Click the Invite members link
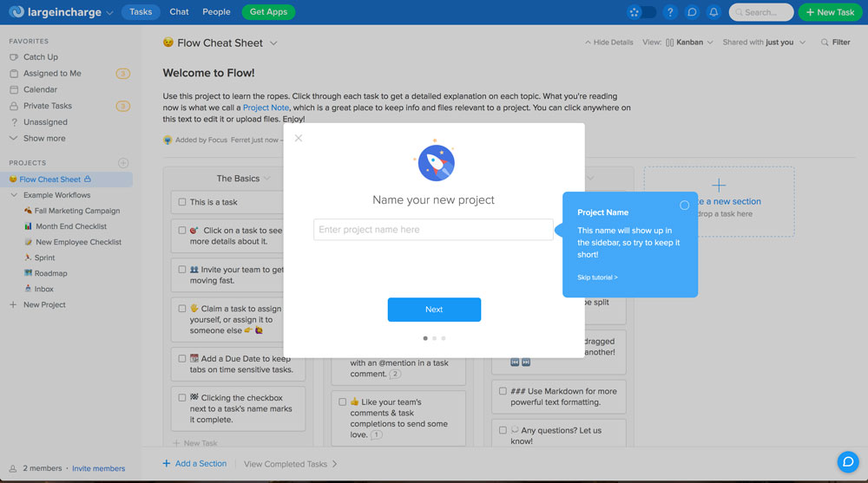 tap(99, 468)
